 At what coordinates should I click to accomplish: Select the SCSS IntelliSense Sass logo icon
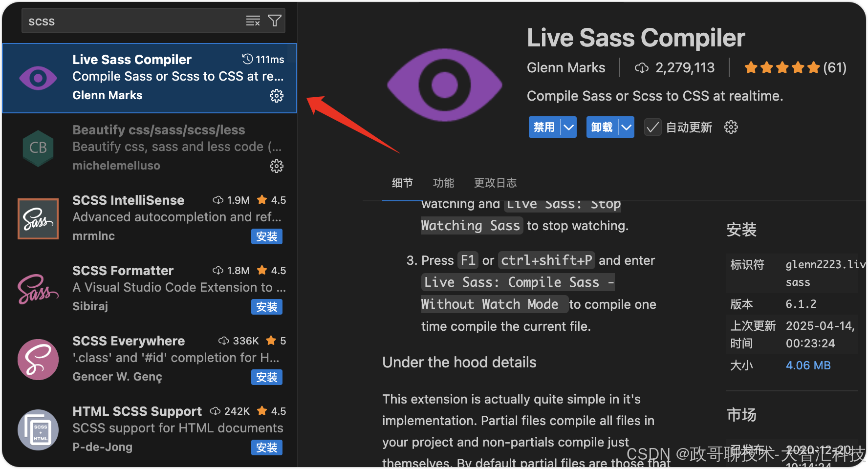click(x=38, y=218)
